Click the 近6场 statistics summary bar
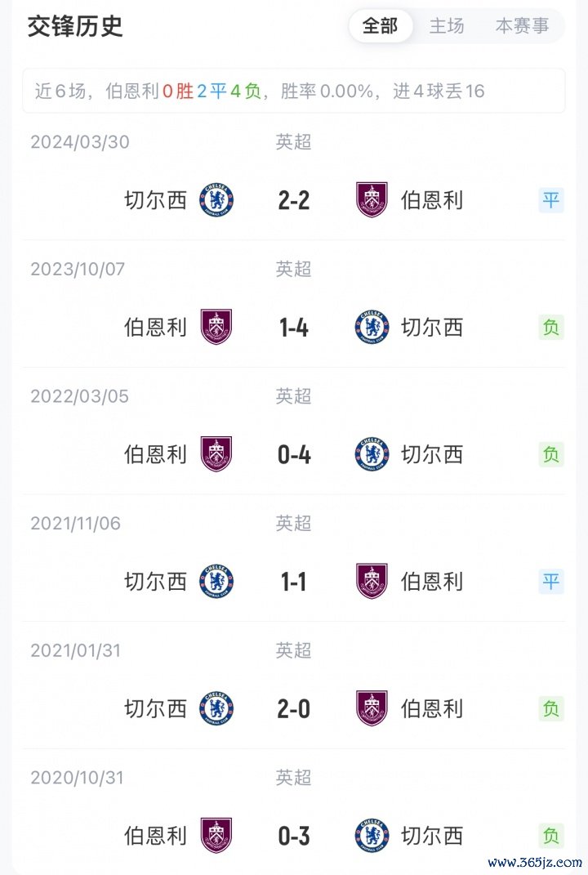 pyautogui.click(x=293, y=91)
